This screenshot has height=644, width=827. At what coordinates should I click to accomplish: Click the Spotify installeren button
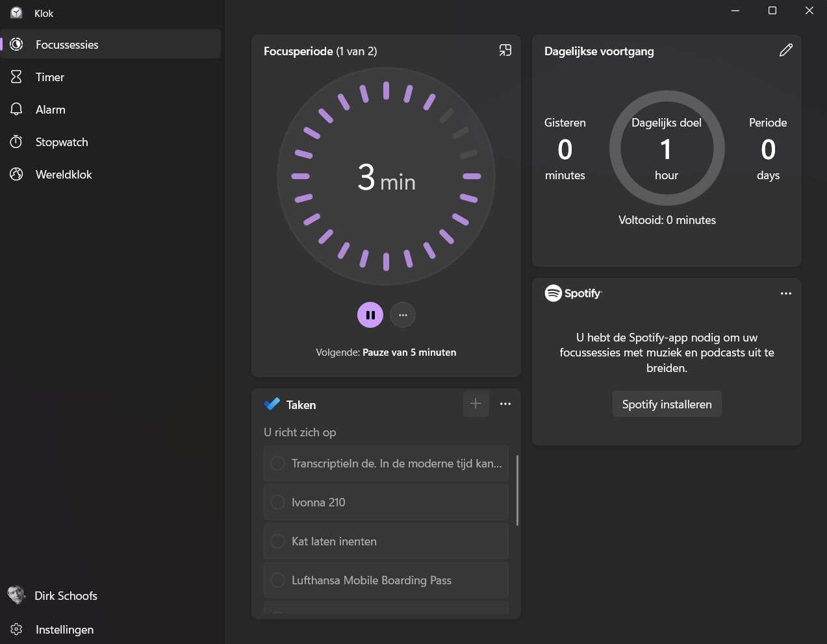tap(667, 404)
